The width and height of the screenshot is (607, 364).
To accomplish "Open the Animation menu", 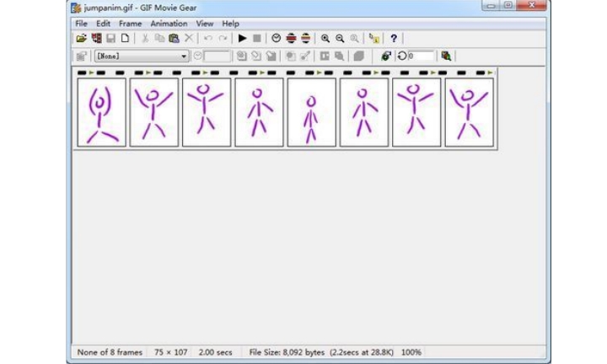I will click(x=169, y=24).
